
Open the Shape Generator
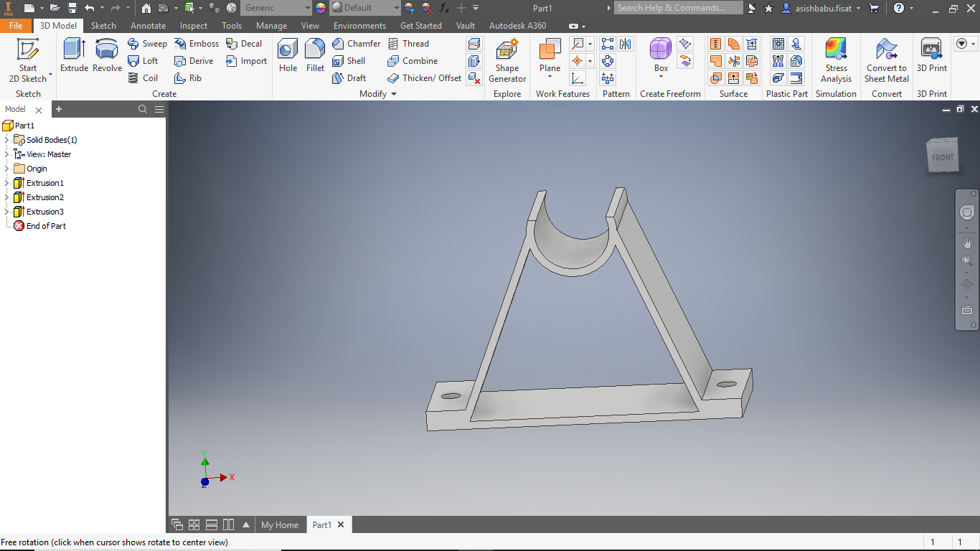[x=507, y=60]
